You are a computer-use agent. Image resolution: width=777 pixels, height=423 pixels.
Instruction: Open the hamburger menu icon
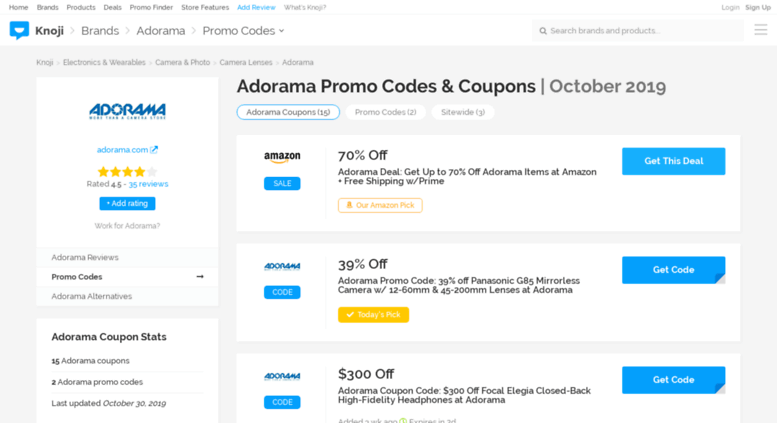point(761,30)
